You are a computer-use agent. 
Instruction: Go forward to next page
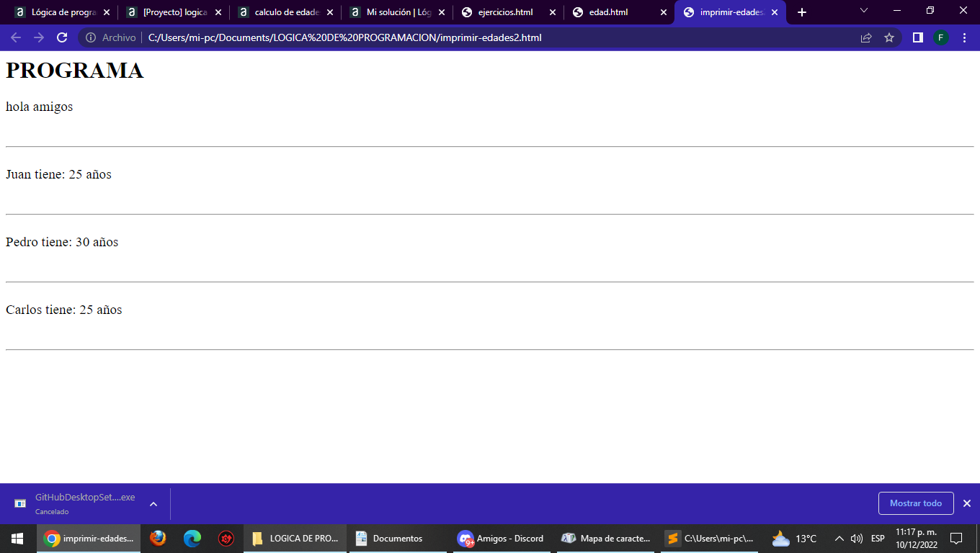coord(39,37)
